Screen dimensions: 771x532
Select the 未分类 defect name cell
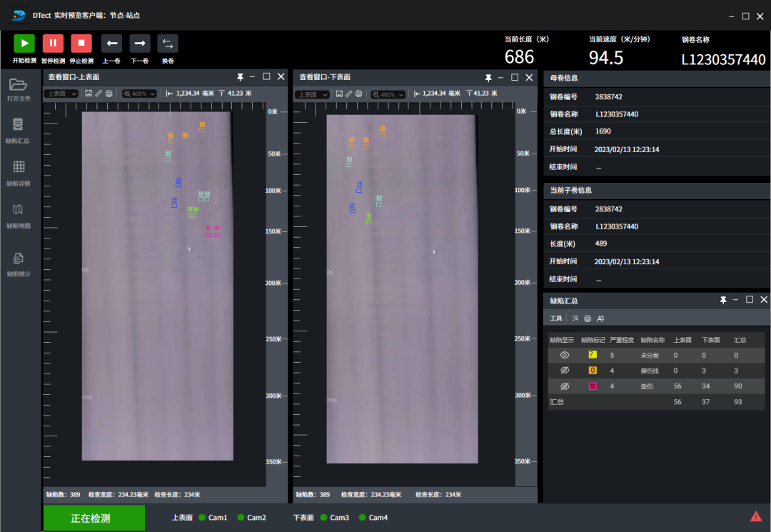[x=650, y=355]
